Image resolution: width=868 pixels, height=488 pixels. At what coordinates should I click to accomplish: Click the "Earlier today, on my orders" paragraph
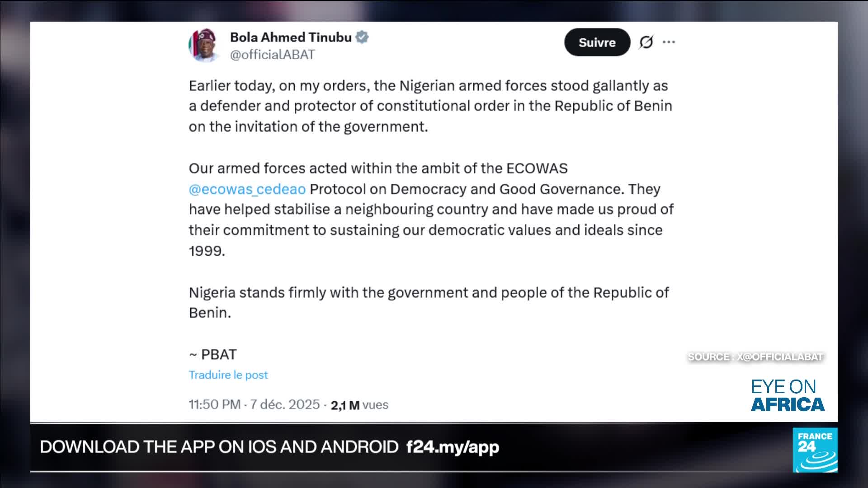click(430, 106)
